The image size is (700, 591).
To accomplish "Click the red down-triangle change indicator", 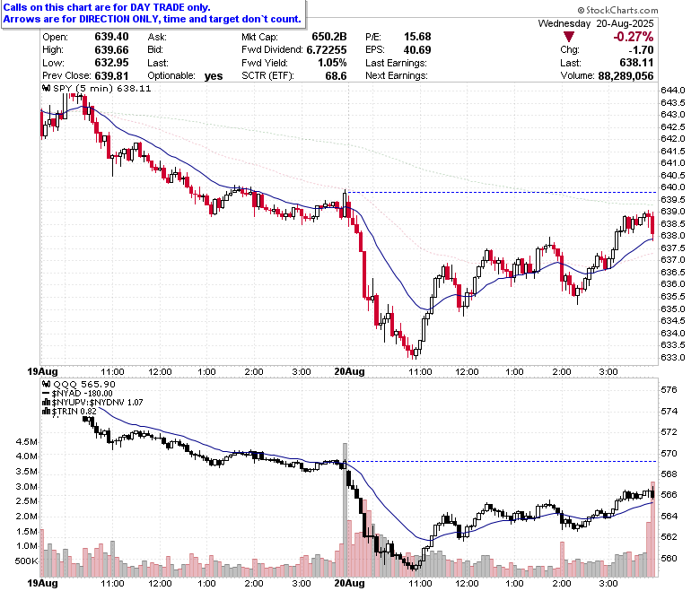I will click(x=568, y=37).
